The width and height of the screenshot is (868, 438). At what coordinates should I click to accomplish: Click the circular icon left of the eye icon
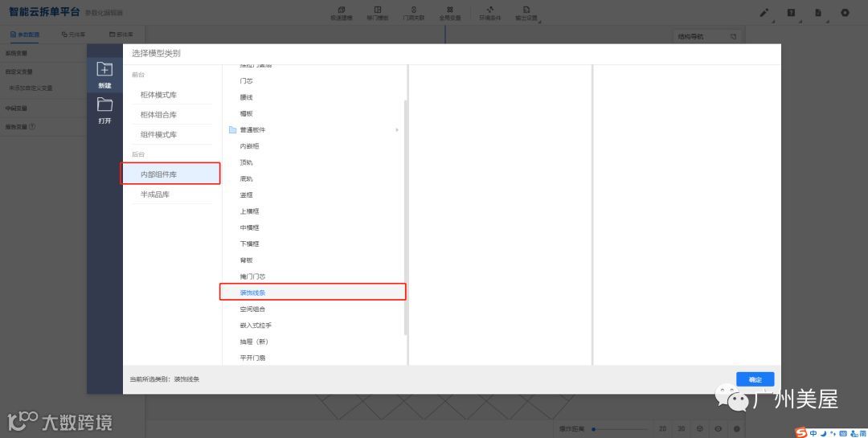pyautogui.click(x=700, y=428)
